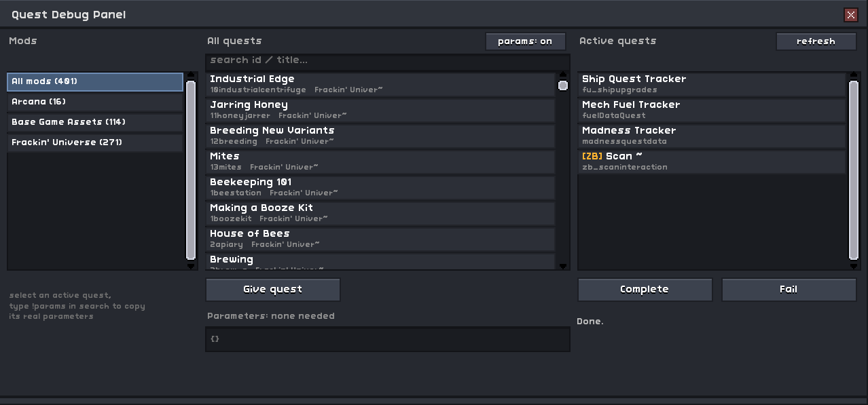
Task: Click the Fail button
Action: click(x=789, y=289)
